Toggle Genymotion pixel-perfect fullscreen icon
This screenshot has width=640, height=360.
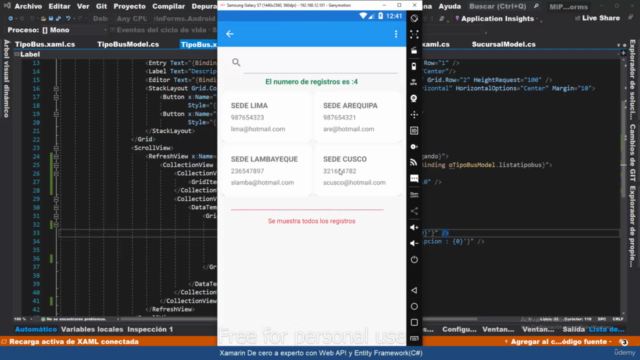414,34
